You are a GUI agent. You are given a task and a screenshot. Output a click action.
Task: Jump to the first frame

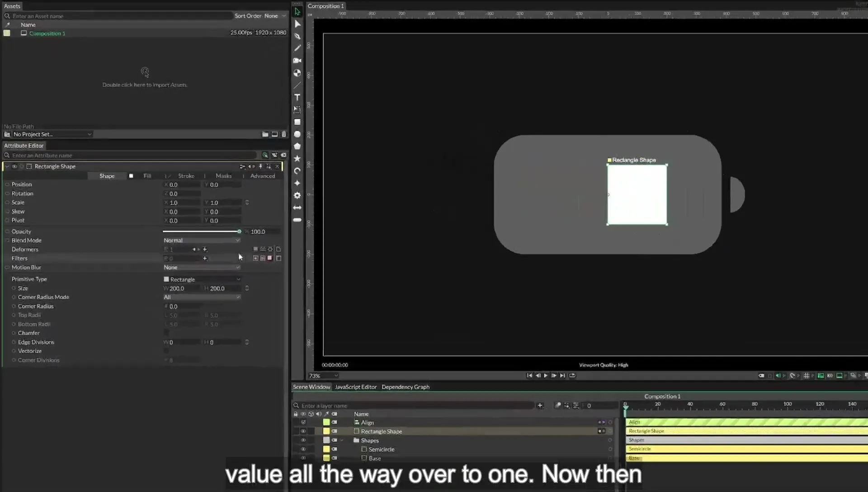point(529,375)
